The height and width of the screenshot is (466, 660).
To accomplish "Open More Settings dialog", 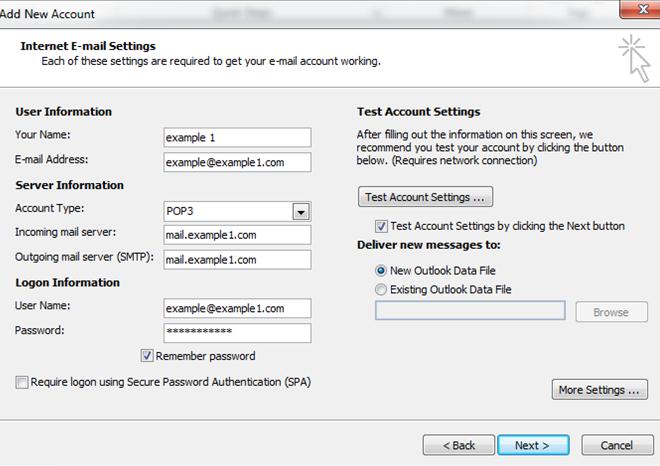I will [x=599, y=390].
